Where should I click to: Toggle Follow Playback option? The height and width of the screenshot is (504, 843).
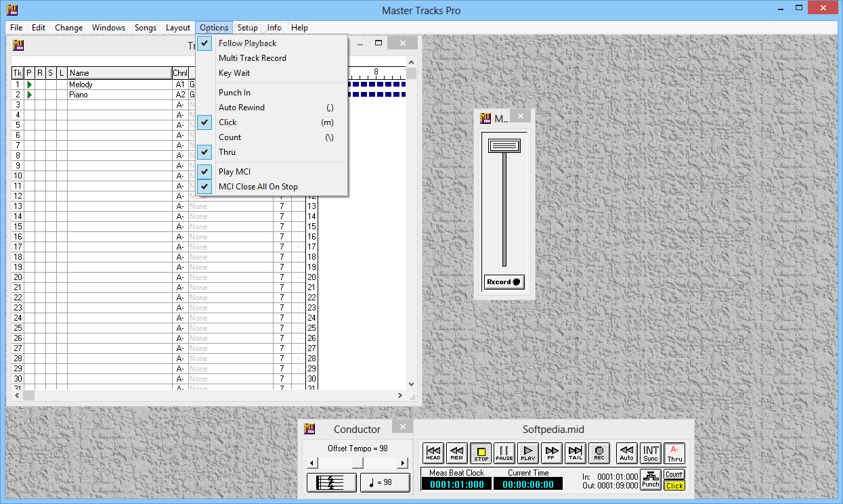click(272, 43)
